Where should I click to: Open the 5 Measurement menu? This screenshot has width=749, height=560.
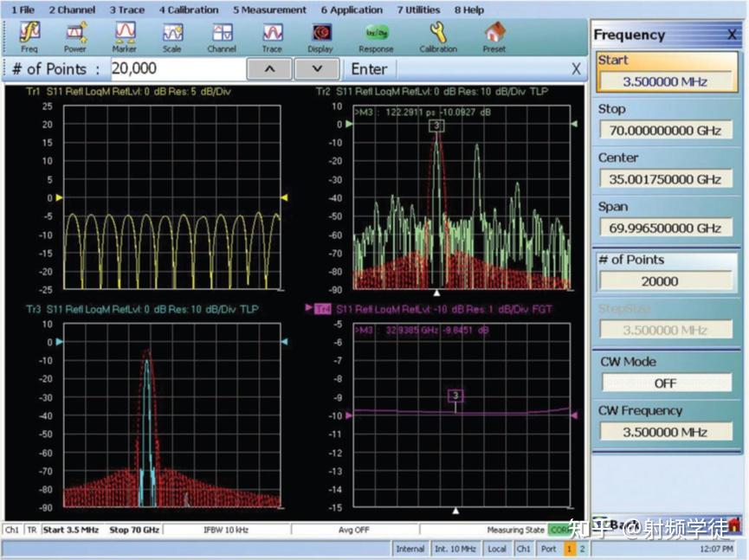(269, 10)
